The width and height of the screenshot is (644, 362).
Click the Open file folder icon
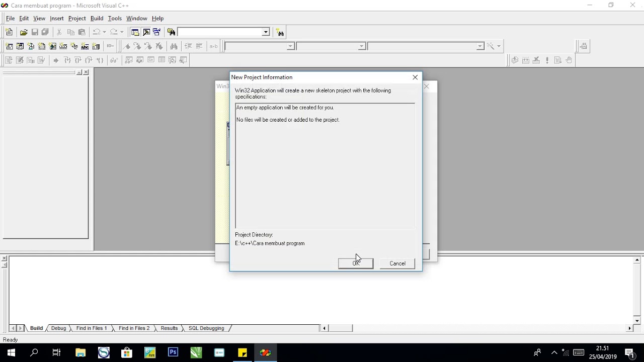tap(24, 32)
